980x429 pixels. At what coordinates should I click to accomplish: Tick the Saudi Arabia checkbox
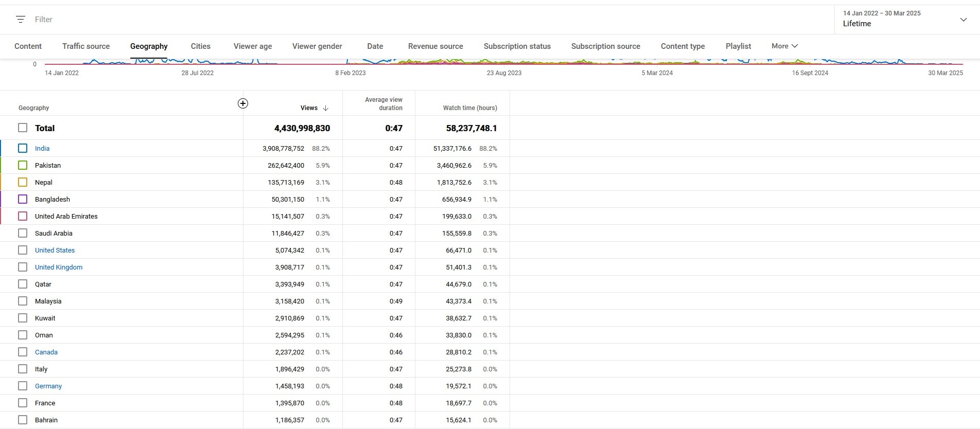[x=23, y=233]
